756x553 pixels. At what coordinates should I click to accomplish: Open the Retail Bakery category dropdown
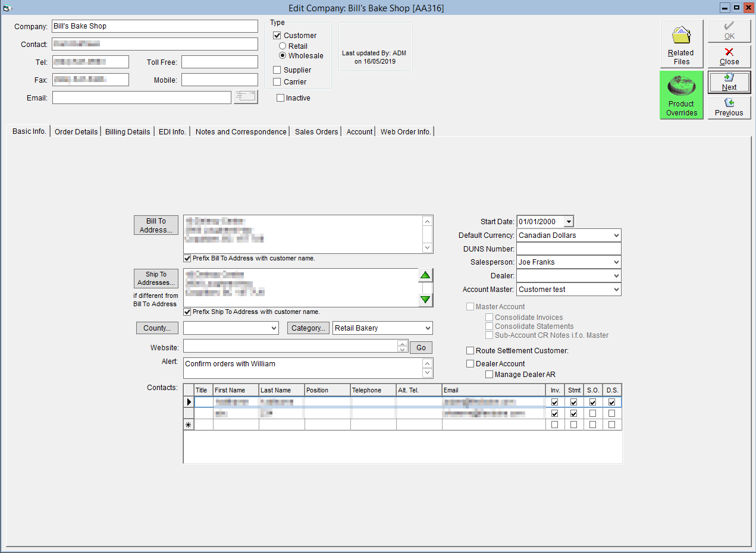coord(427,328)
